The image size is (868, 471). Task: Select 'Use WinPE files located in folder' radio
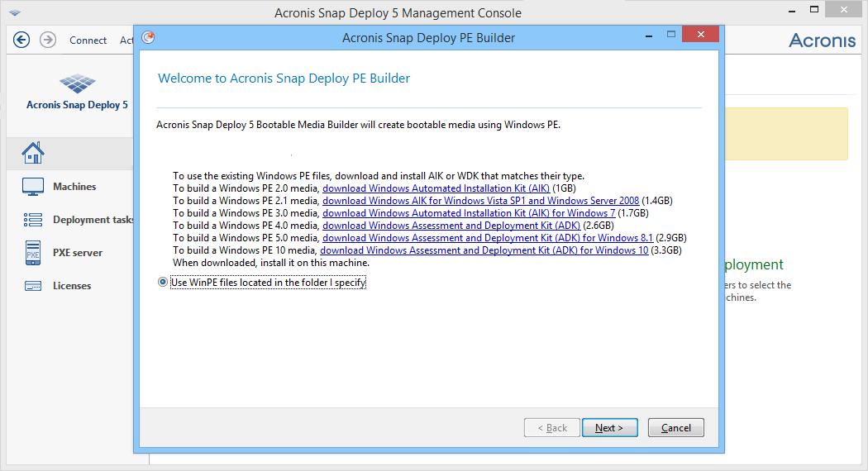click(162, 283)
